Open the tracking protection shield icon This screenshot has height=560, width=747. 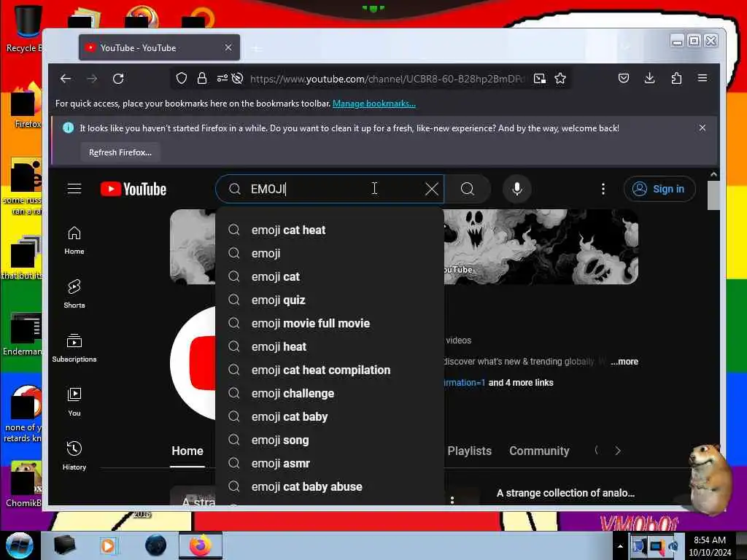(182, 78)
